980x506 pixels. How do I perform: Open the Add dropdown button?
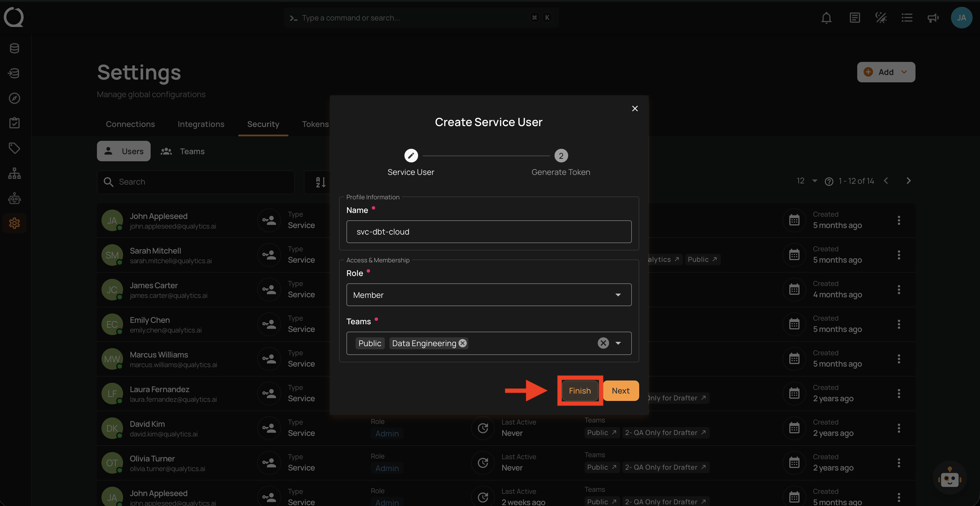coord(886,72)
